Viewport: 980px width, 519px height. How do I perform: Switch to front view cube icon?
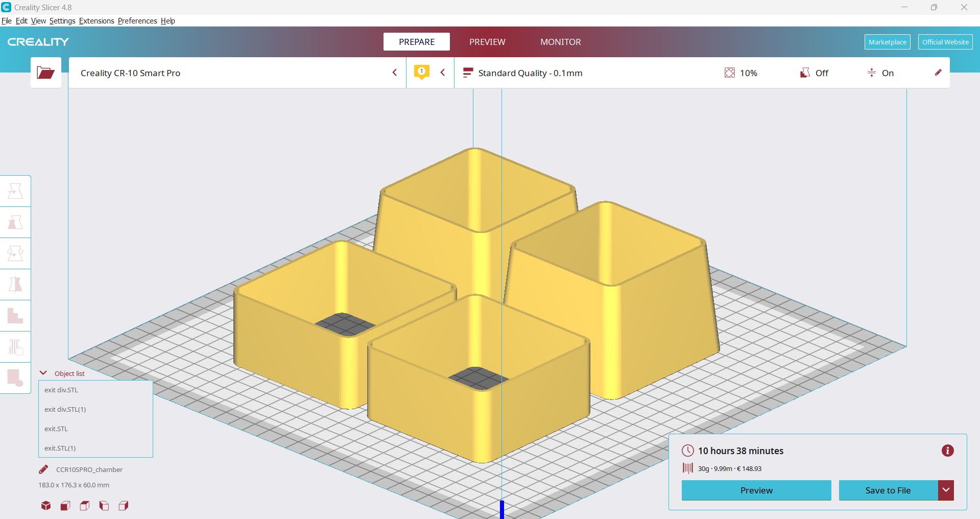click(65, 506)
